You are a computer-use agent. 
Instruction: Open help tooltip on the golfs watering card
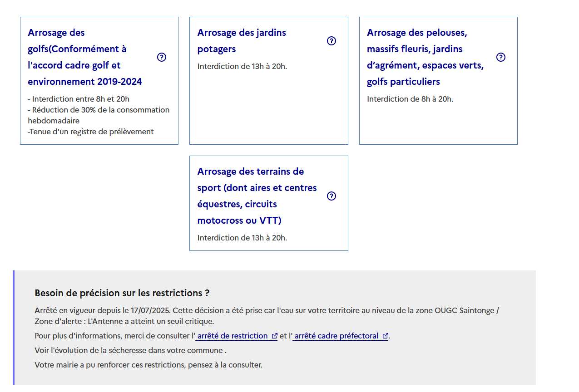[x=162, y=57]
